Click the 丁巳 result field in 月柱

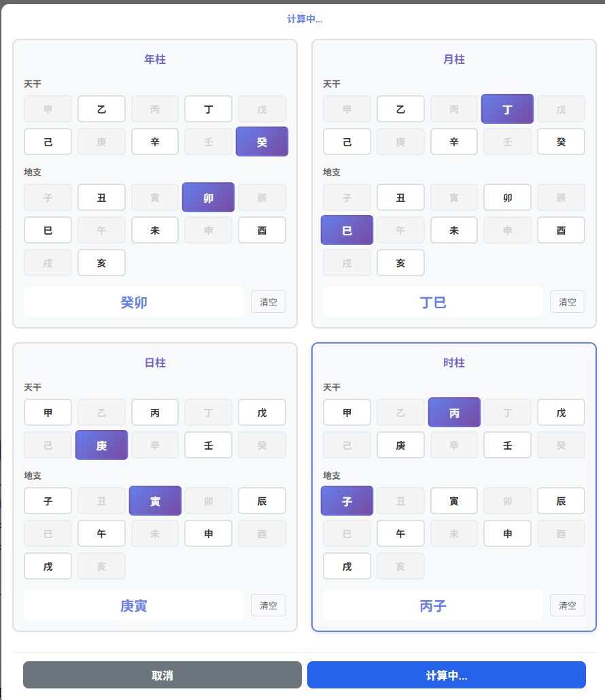pos(433,302)
